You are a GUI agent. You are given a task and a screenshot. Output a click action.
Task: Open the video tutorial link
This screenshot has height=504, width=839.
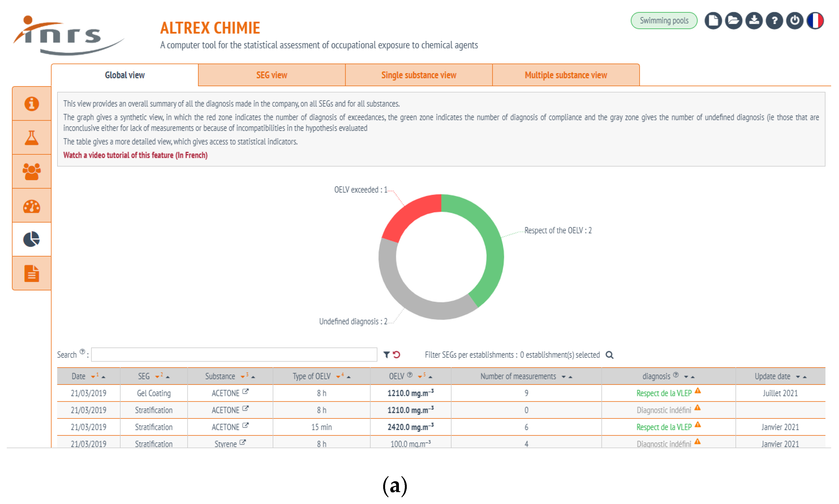[x=135, y=155]
